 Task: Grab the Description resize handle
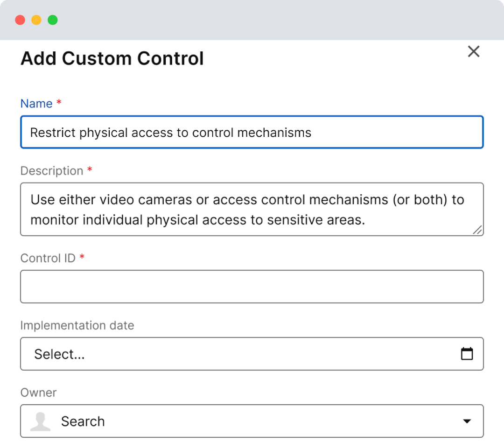tap(477, 230)
